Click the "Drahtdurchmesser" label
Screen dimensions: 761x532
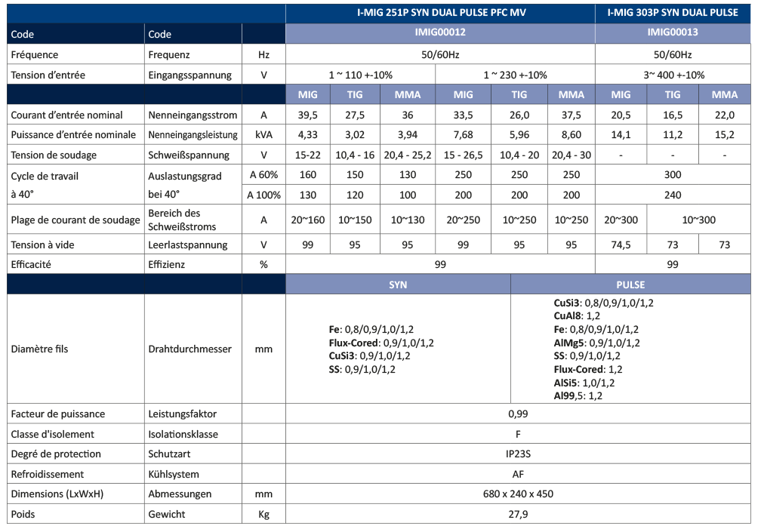[x=189, y=349]
